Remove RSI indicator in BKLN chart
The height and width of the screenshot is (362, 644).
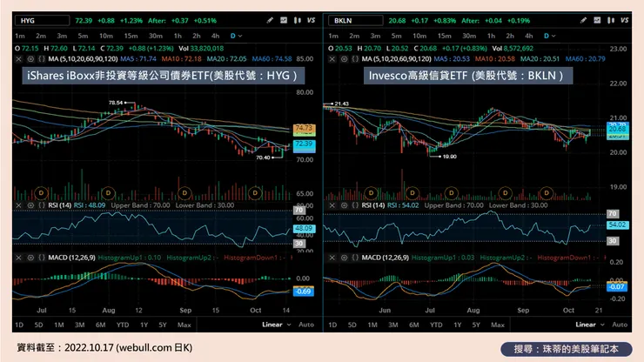332,205
